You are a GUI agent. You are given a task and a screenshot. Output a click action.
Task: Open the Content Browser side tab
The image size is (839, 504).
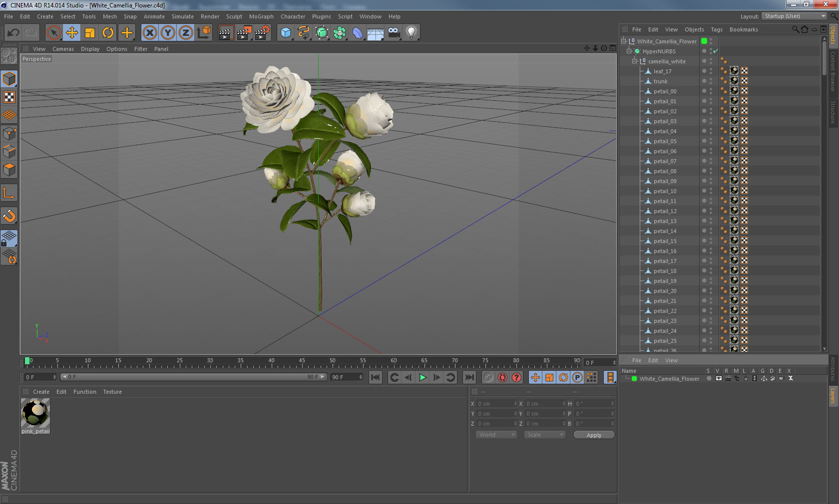click(833, 71)
